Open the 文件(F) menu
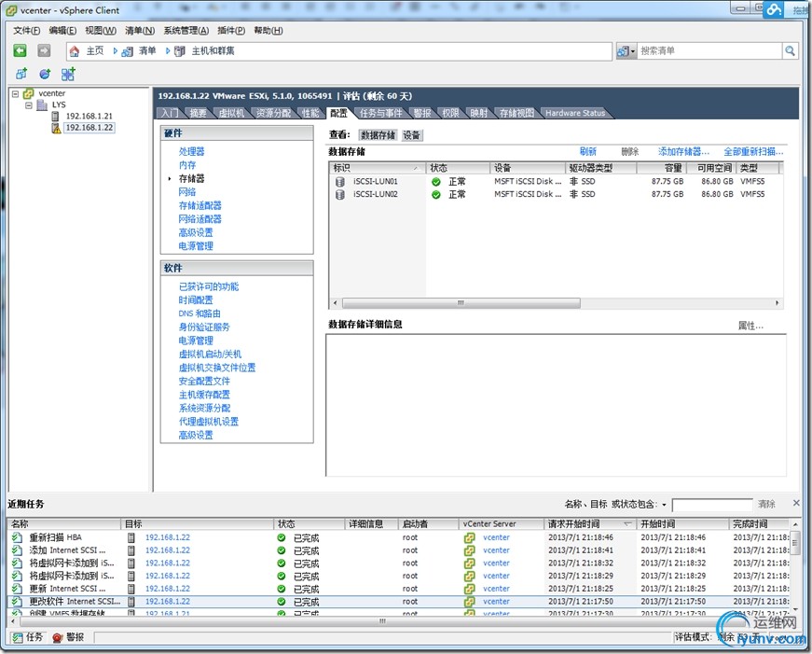Viewport: 812px width, 654px height. coord(26,31)
